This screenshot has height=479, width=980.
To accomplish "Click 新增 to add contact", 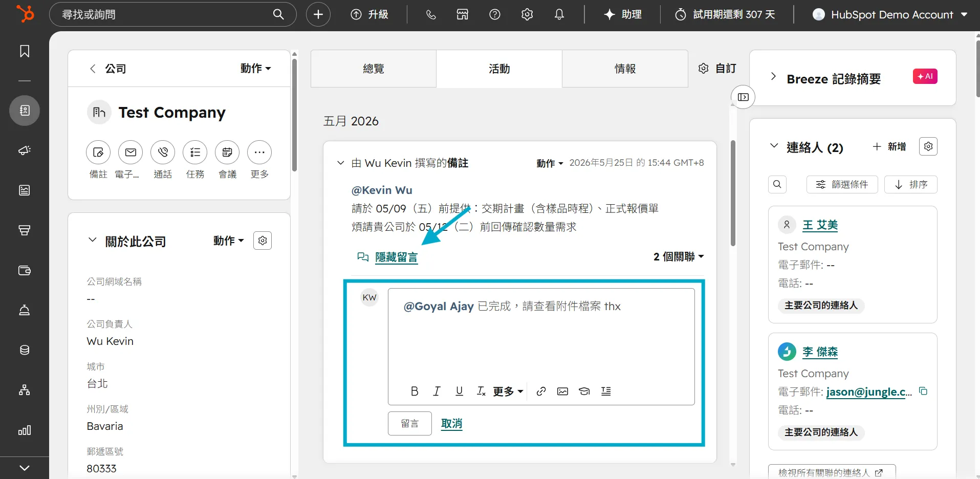I will pos(889,147).
